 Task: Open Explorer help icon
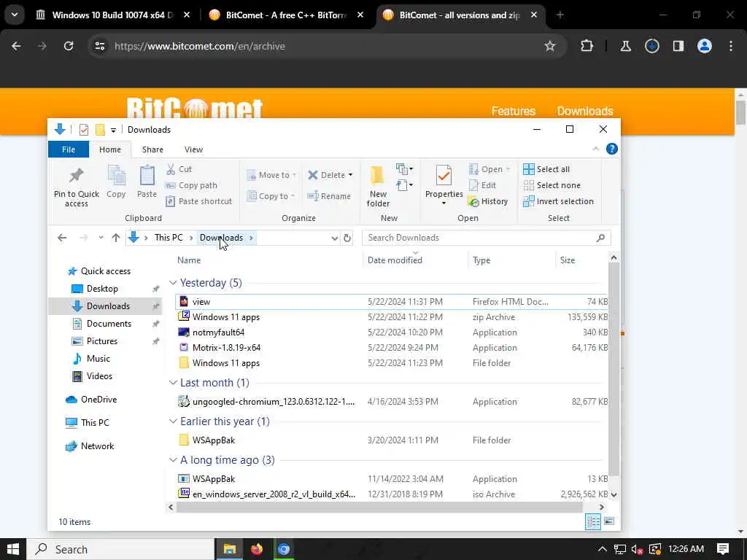tap(612, 149)
